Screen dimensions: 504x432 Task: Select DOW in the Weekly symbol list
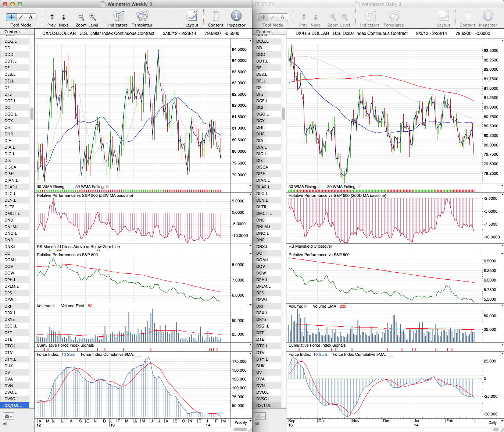pyautogui.click(x=10, y=273)
